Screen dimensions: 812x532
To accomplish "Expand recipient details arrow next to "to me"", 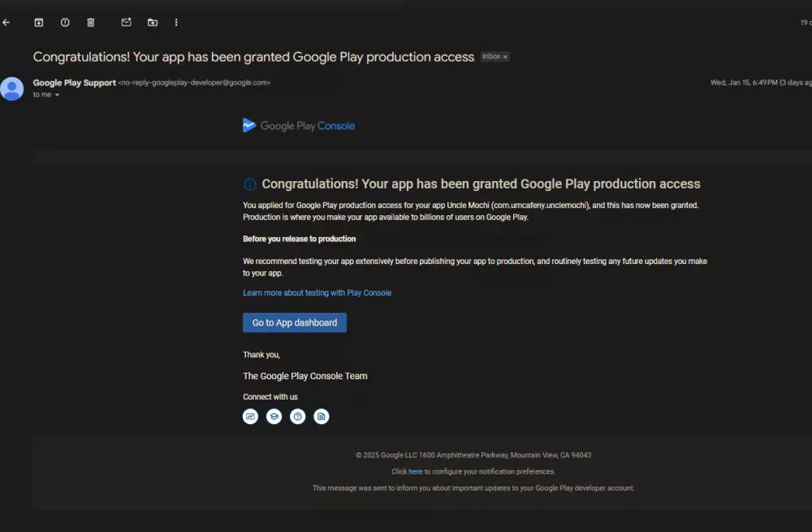I will coord(57,95).
